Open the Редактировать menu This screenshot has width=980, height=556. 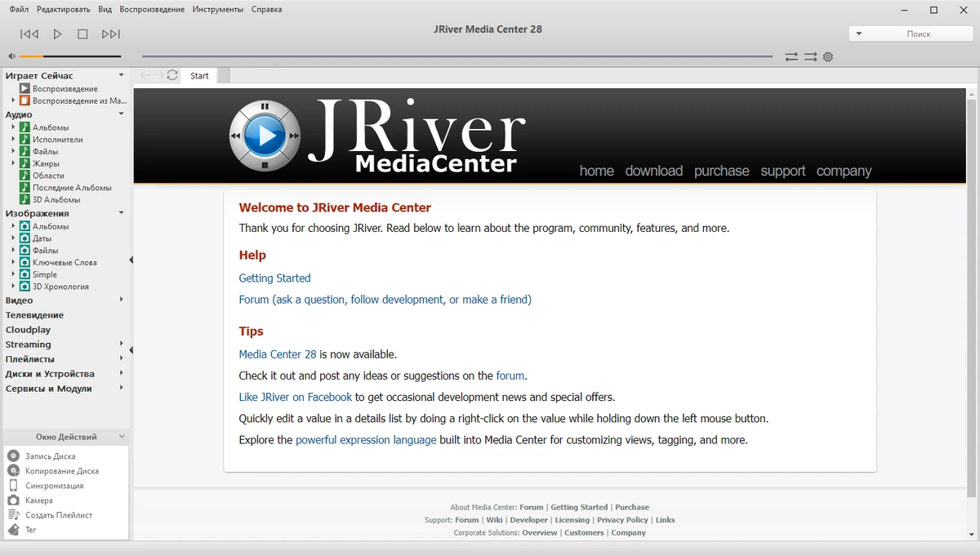pyautogui.click(x=63, y=9)
